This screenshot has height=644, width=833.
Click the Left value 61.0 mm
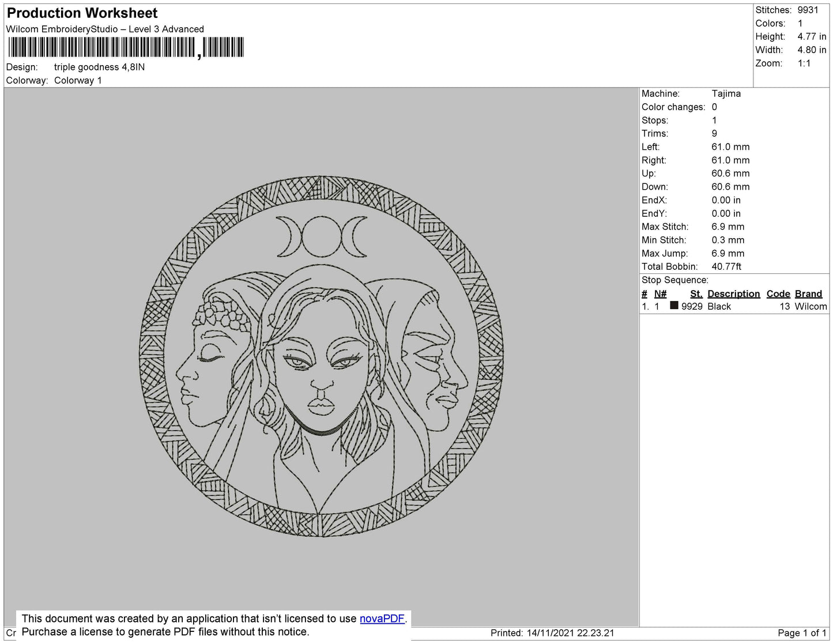(x=730, y=146)
